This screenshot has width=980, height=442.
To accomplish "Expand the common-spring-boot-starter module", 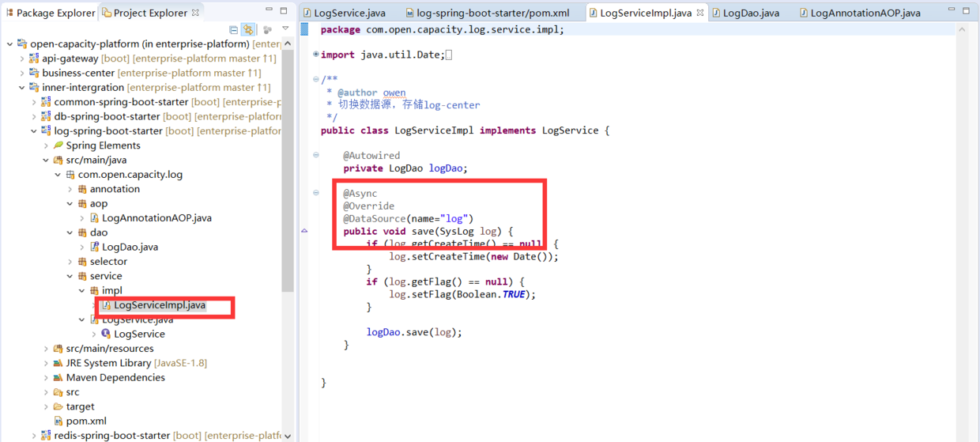I will [x=33, y=102].
